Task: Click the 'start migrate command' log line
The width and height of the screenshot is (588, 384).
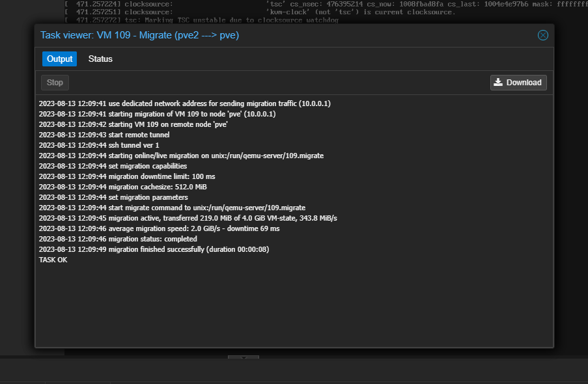Action: 172,208
